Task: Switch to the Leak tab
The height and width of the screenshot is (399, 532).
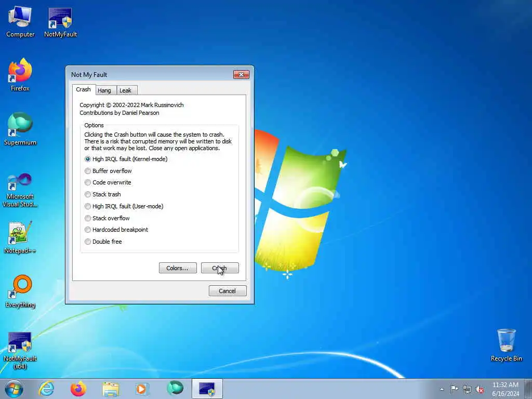Action: [126, 90]
